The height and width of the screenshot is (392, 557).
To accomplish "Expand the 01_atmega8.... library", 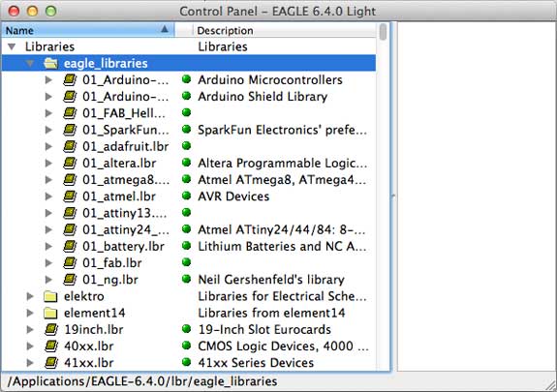I will pos(48,180).
